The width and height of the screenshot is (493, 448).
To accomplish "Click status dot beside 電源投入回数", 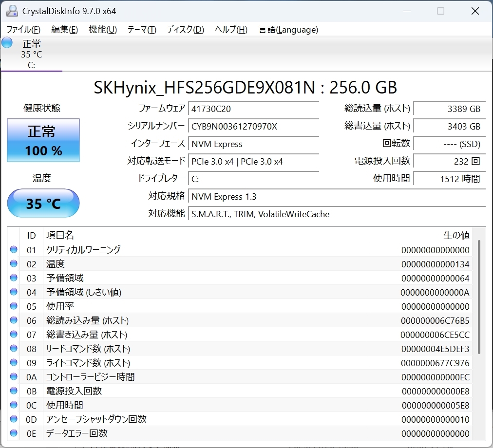I will point(13,391).
